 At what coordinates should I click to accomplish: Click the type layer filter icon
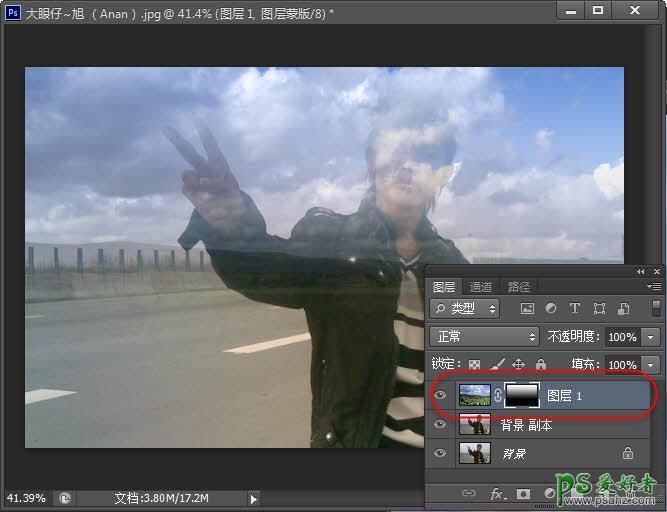575,309
